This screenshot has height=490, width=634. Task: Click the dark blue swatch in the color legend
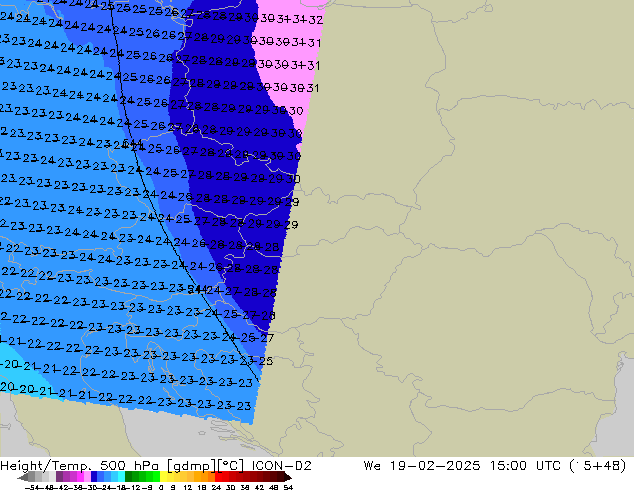coord(94,477)
